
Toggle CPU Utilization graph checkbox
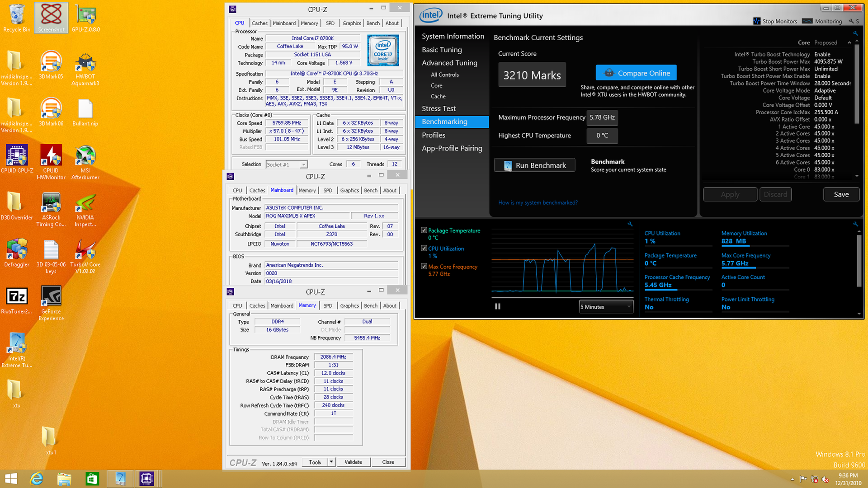coord(424,249)
